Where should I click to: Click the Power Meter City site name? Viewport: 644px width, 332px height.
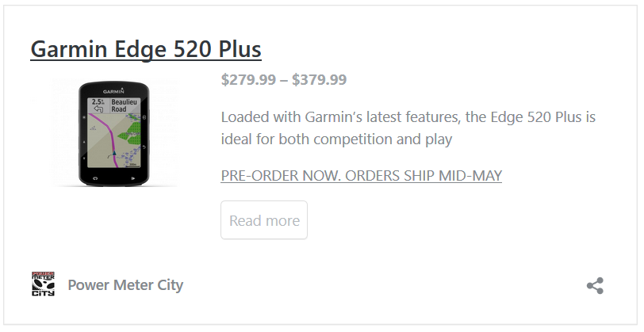pos(125,284)
